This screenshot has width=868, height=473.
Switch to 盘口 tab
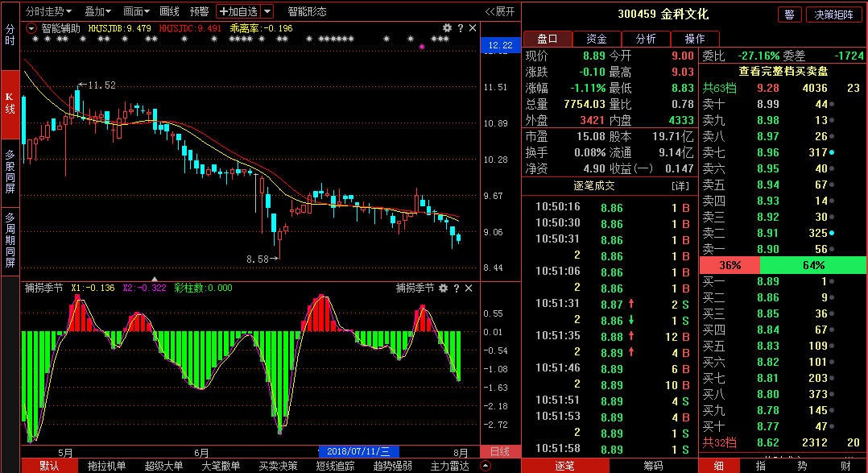[548, 38]
